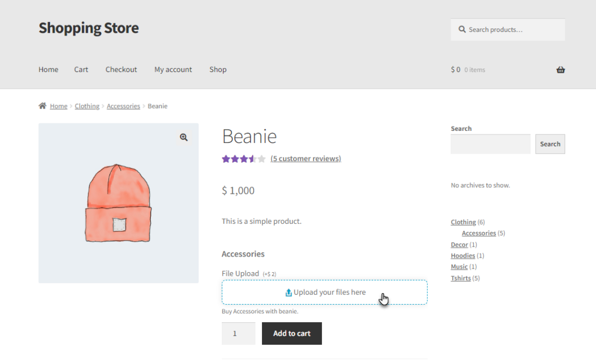Viewport: 596px width, 364px height.
Task: Open My account in the navigation
Action: pyautogui.click(x=173, y=69)
